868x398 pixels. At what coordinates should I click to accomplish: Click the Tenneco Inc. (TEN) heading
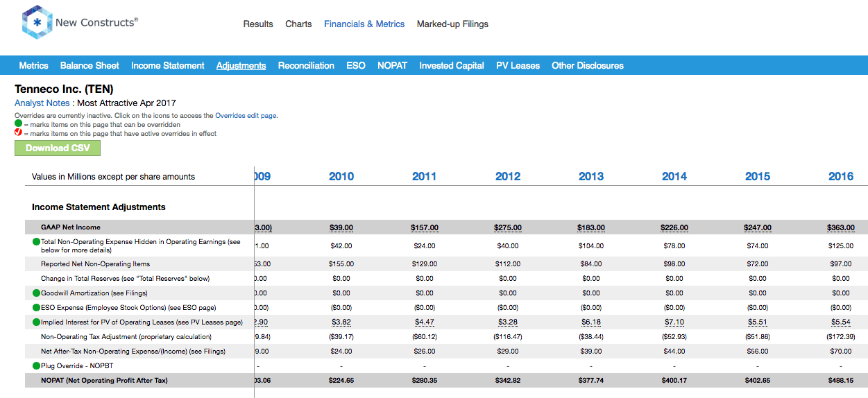[64, 89]
